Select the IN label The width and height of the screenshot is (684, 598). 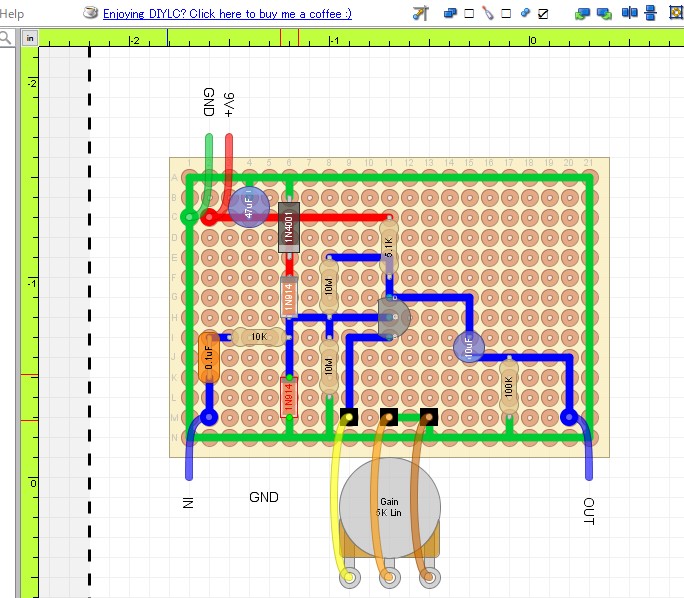188,503
